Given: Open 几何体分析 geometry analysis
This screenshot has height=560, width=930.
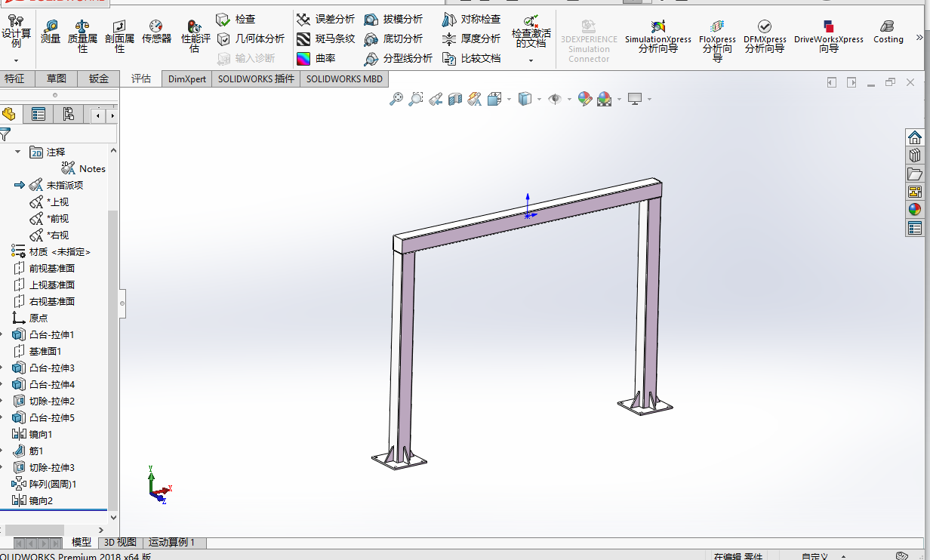Looking at the screenshot, I should click(x=250, y=38).
